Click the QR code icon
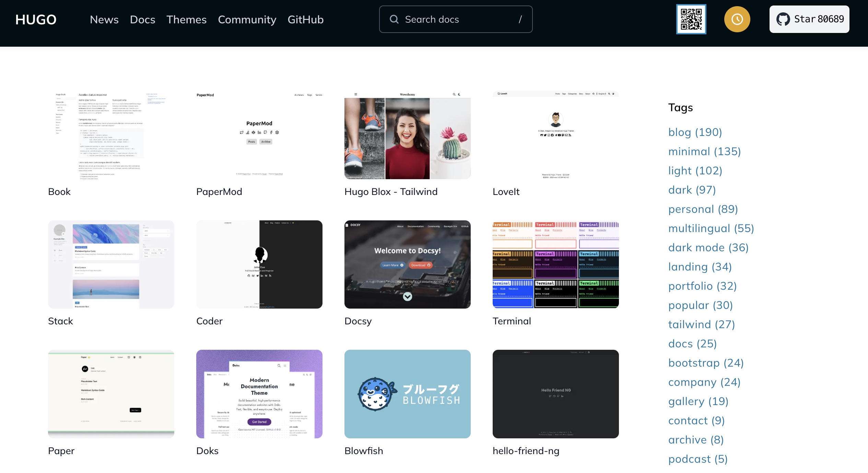The image size is (868, 473). point(691,19)
